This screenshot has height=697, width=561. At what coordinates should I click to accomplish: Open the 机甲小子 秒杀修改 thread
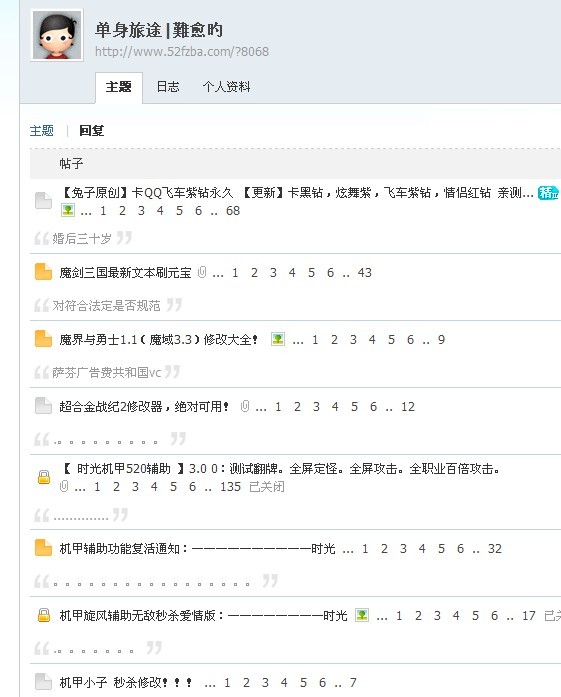126,682
